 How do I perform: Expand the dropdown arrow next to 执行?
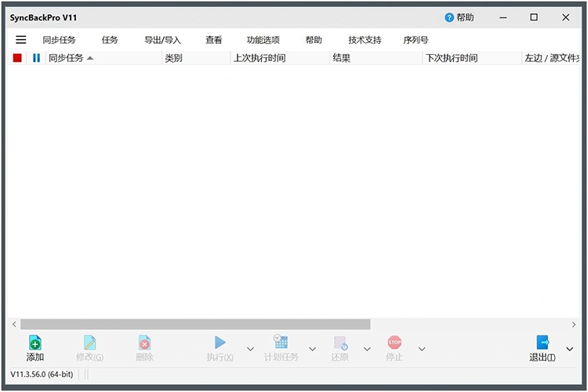pyautogui.click(x=250, y=349)
